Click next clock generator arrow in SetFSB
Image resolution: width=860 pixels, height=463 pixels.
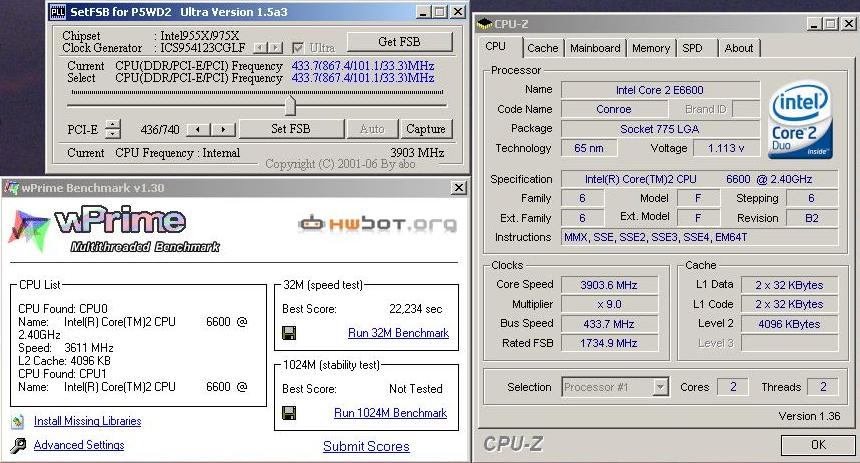[x=276, y=48]
